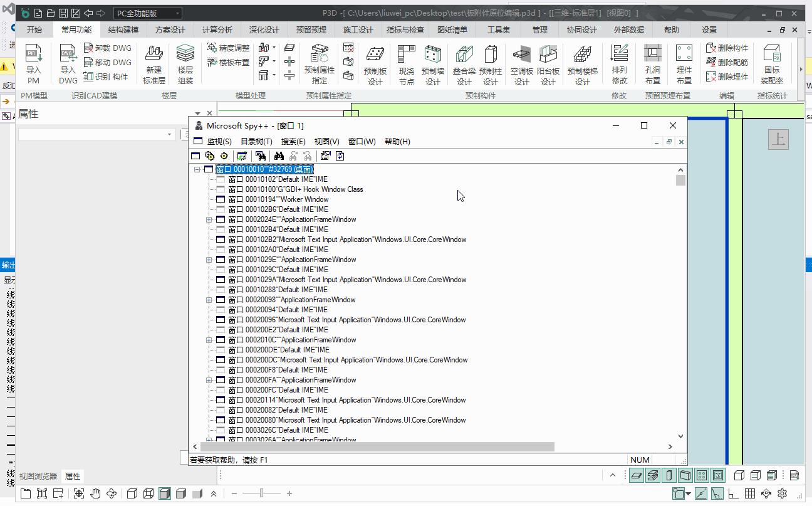Click the Spy++ horizontal scrollbar thumb

377,447
